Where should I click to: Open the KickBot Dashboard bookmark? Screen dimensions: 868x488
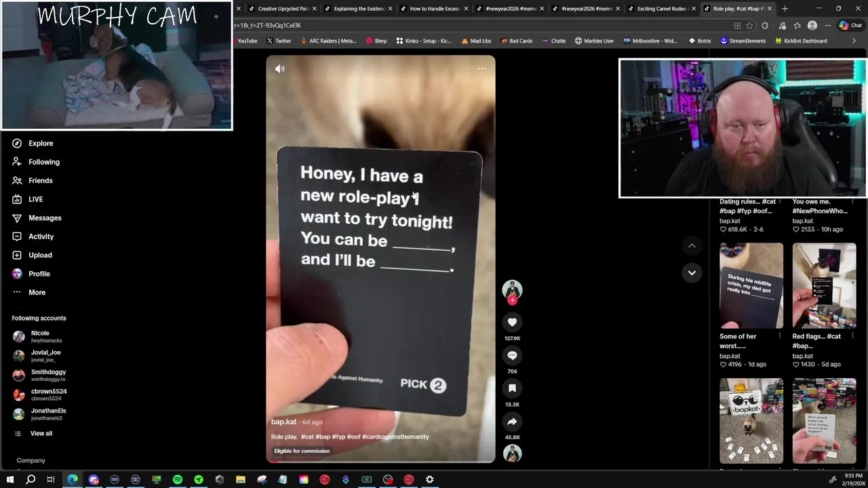[801, 41]
